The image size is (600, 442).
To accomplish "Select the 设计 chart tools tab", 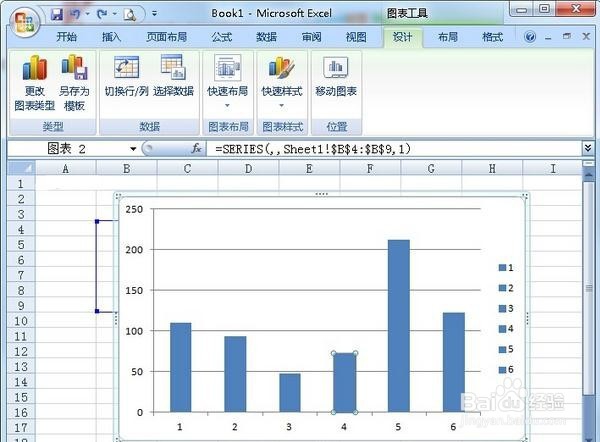I will (403, 37).
